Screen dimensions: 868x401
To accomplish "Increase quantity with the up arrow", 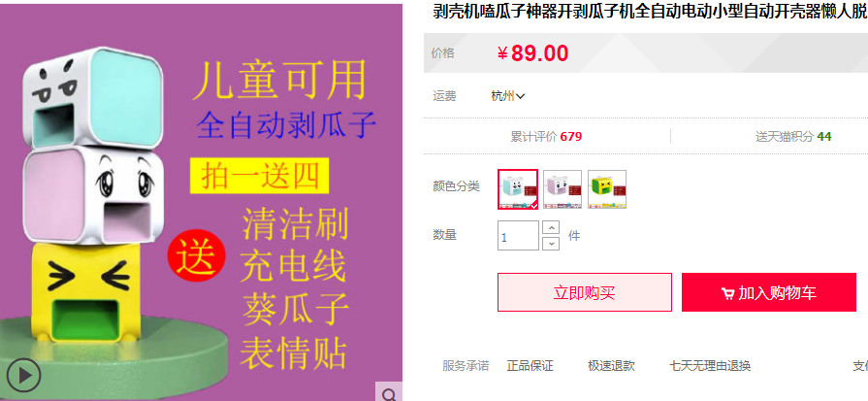I will click(x=551, y=227).
